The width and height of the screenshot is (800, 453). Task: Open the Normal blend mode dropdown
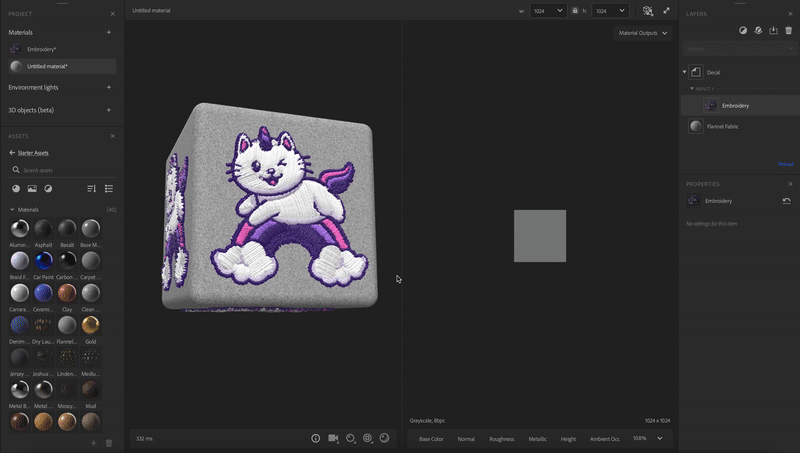[x=739, y=49]
